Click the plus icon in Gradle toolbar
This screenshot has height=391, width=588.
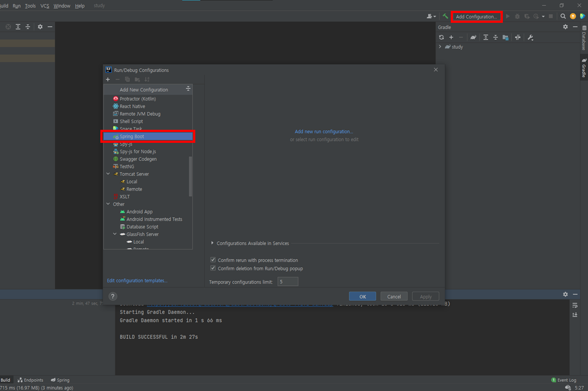451,37
